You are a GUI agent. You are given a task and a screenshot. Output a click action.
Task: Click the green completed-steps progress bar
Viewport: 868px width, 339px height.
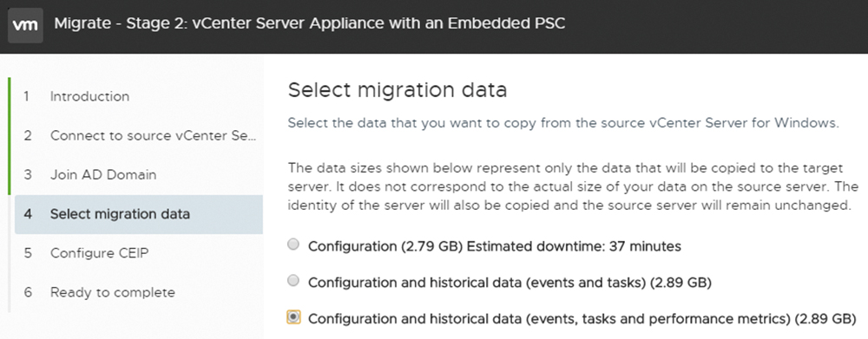coord(10,136)
